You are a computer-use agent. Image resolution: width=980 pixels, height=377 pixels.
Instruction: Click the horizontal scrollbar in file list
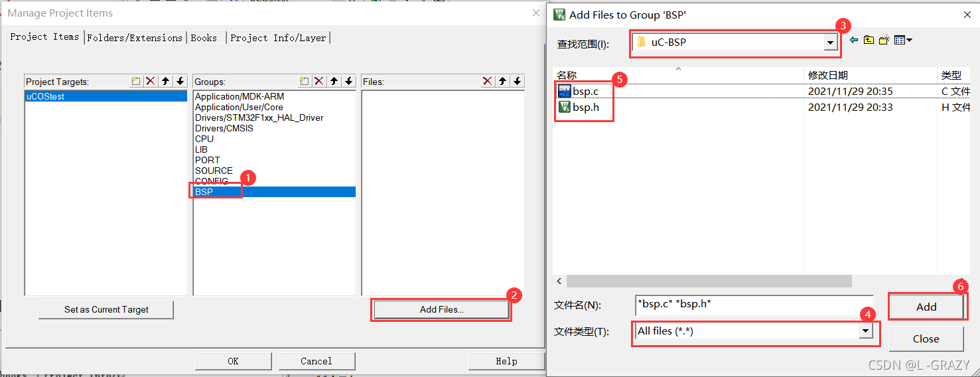point(708,281)
